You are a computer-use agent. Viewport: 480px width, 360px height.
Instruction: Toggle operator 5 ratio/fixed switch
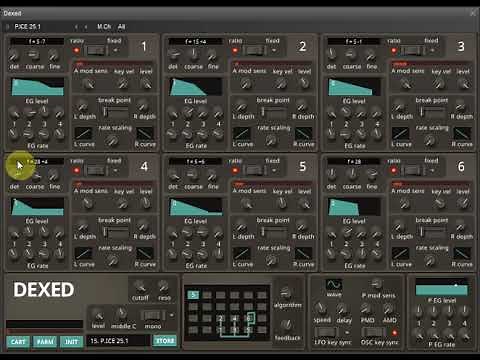pos(254,171)
